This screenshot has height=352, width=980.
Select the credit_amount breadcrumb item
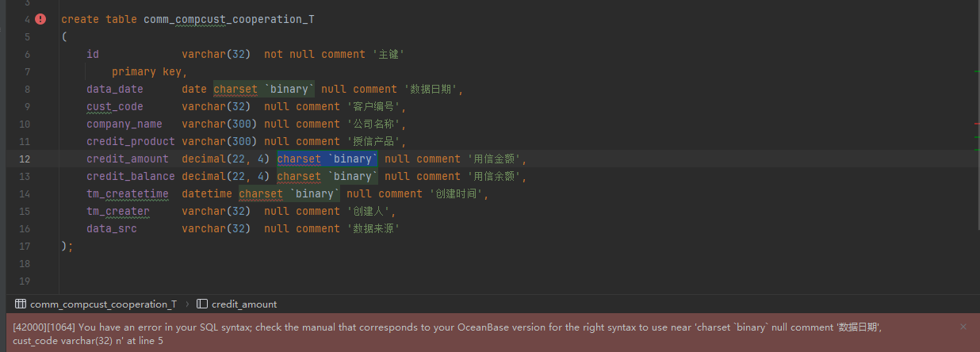pyautogui.click(x=244, y=304)
